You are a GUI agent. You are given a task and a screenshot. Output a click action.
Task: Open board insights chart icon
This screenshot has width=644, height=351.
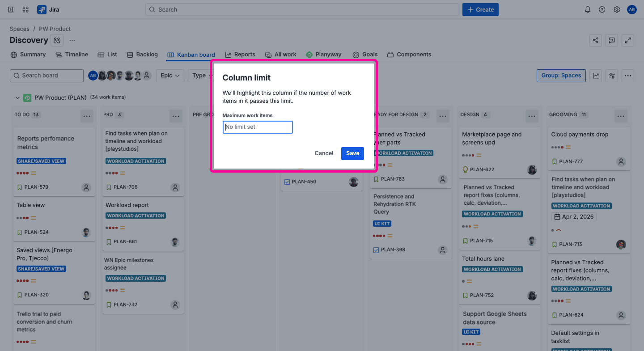(596, 76)
